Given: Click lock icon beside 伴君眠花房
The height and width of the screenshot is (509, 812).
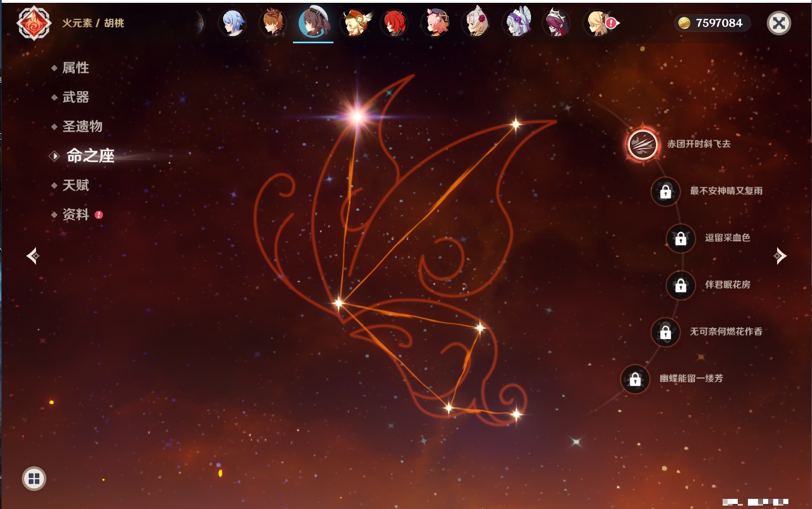Looking at the screenshot, I should click(680, 286).
